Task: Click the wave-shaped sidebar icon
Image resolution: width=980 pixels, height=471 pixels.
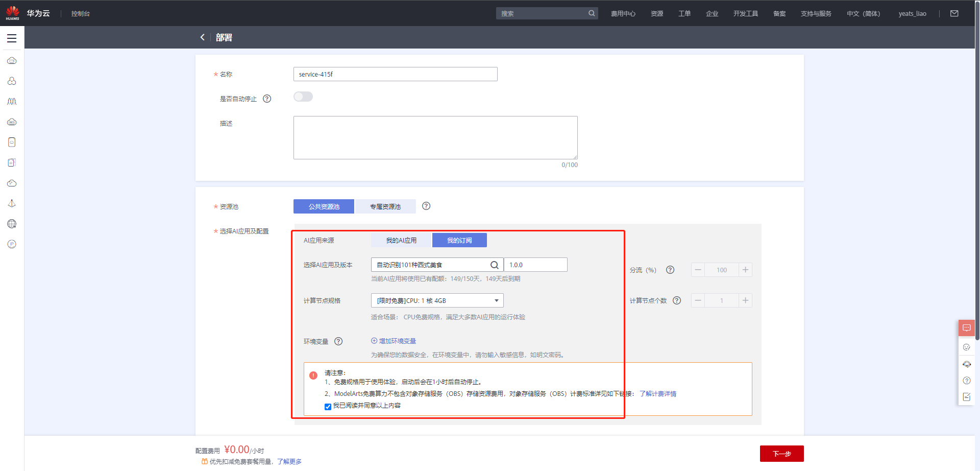Action: (12, 102)
